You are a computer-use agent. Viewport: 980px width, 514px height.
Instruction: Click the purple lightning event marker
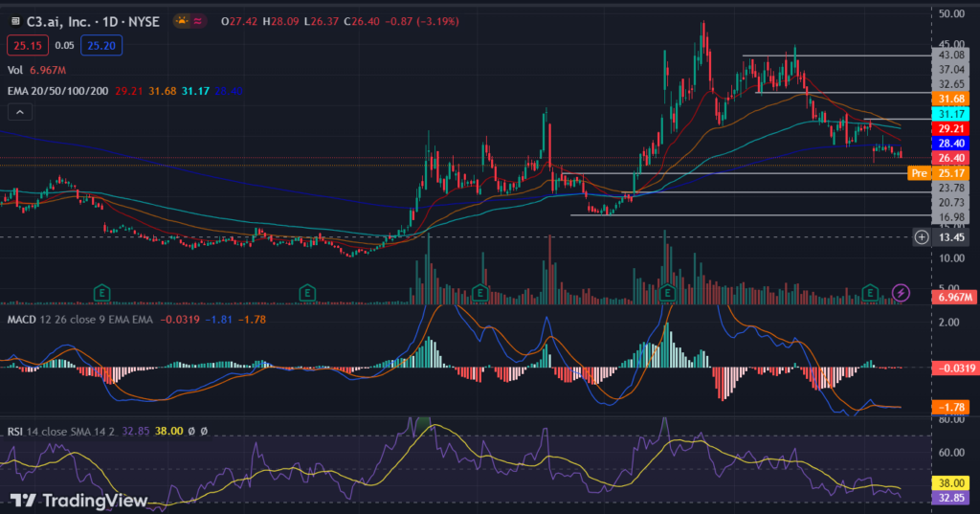901,292
